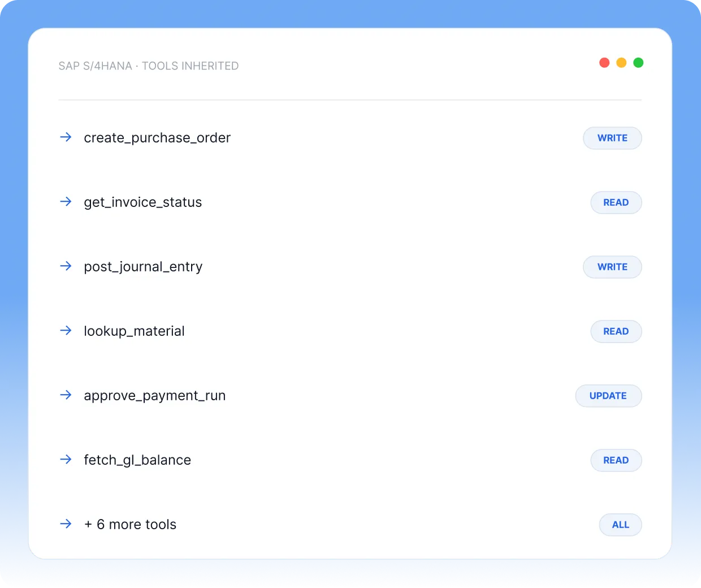The height and width of the screenshot is (588, 701).
Task: Click the WRITE badge for post_journal_entry
Action: click(x=612, y=267)
